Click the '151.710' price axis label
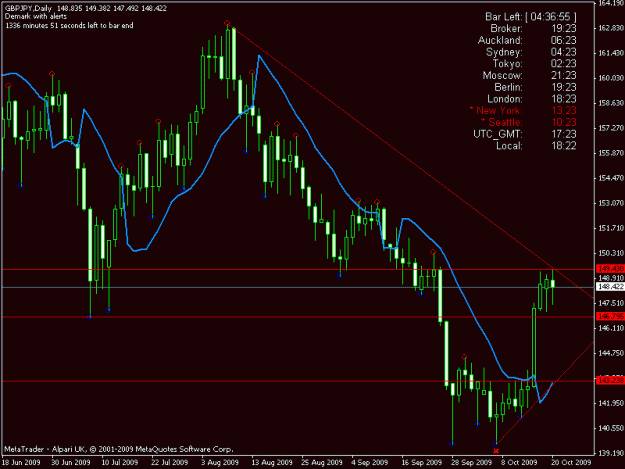The image size is (625, 469). point(611,228)
